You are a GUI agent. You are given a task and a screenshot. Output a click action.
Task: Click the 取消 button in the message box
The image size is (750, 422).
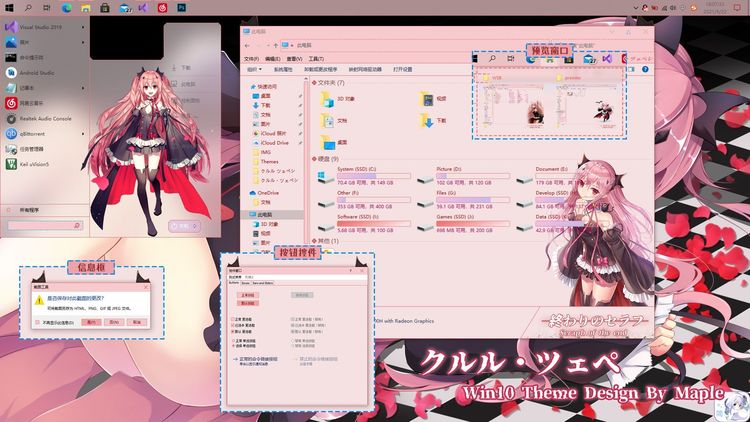click(x=136, y=322)
